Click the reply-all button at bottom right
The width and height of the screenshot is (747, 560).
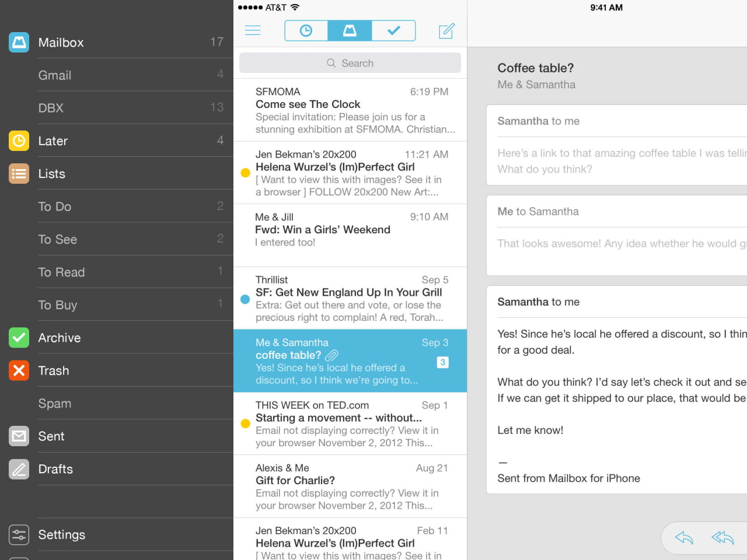point(722,538)
